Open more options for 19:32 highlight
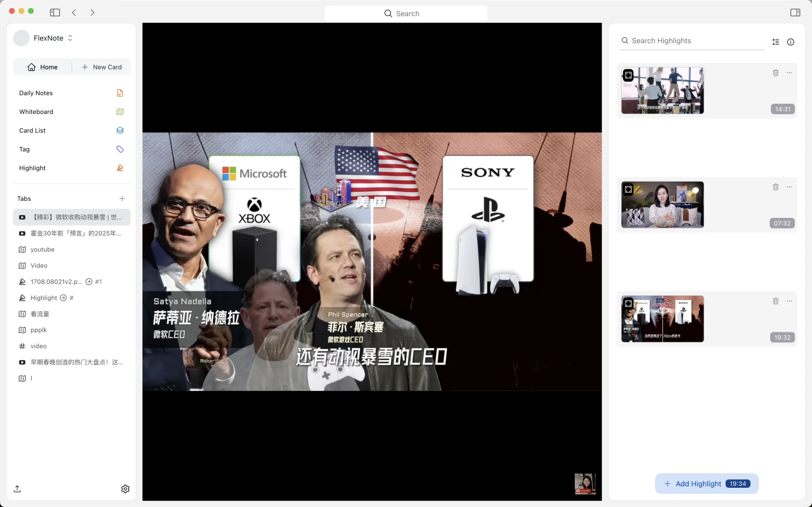This screenshot has height=507, width=812. click(x=789, y=301)
